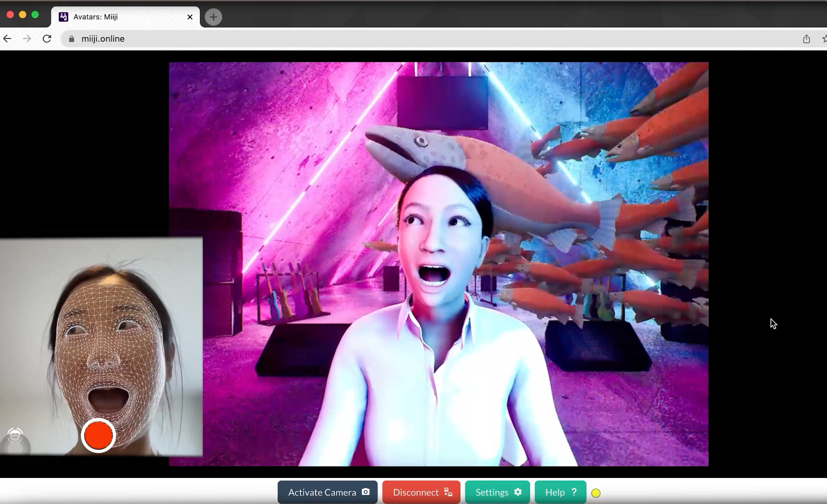Screen dimensions: 827x504
Task: Open the Help section
Action: (560, 492)
